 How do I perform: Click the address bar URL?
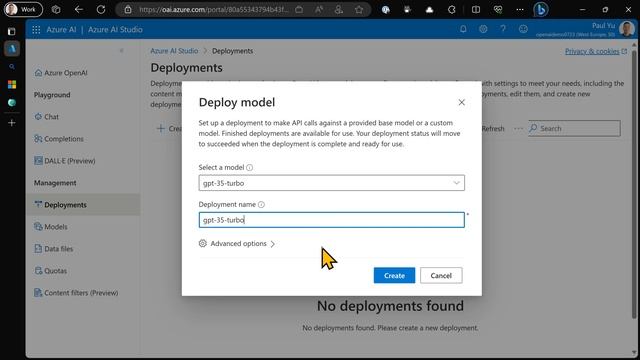213,9
